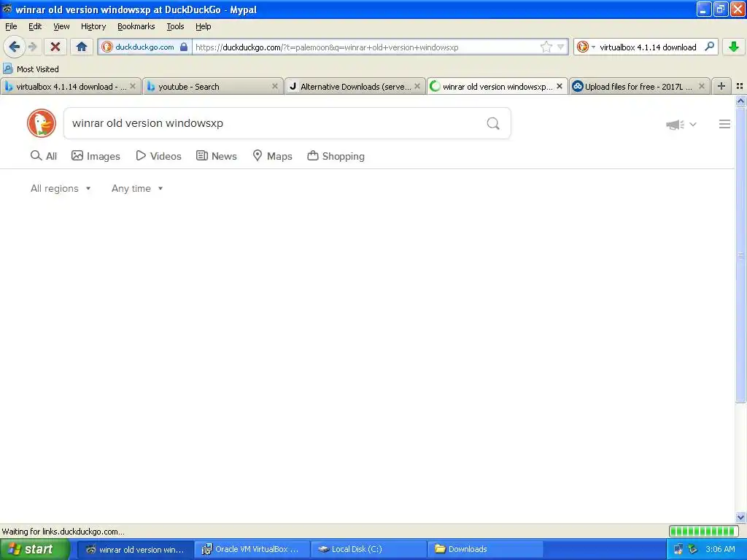Open the megaphone feedback dropdown
This screenshot has width=747, height=560.
[681, 124]
